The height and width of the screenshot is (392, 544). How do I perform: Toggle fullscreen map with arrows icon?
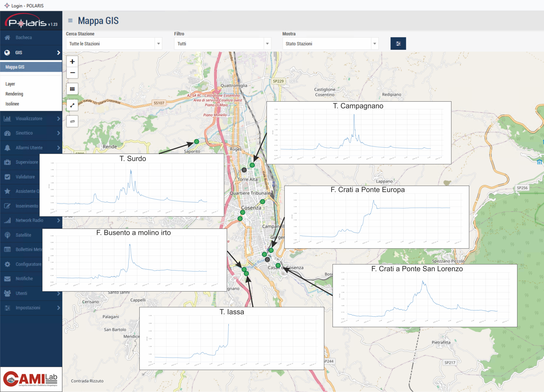click(72, 105)
